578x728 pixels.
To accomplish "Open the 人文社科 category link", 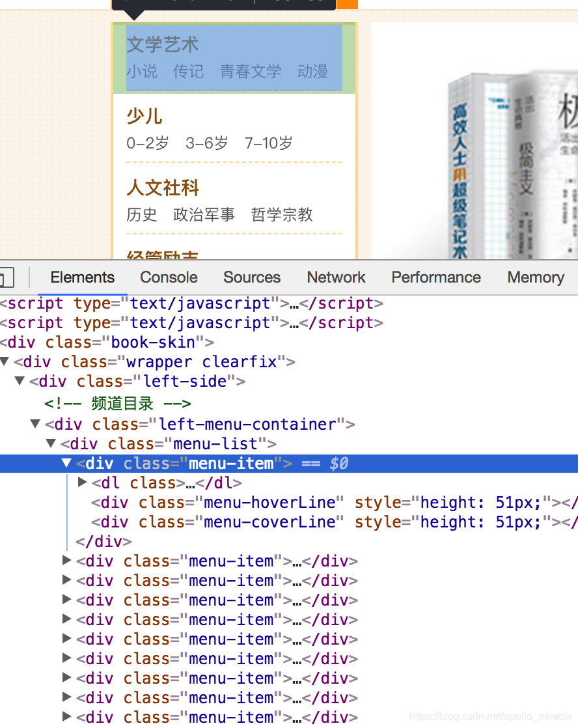I will click(163, 188).
